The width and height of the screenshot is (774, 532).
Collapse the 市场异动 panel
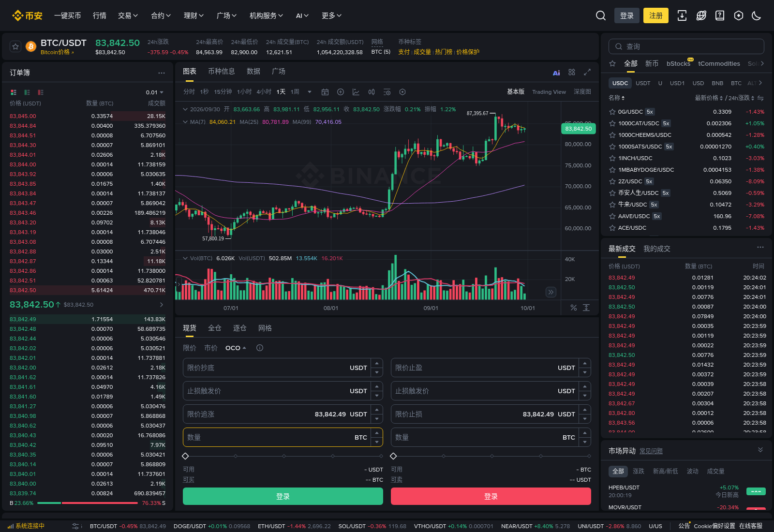pyautogui.click(x=760, y=450)
